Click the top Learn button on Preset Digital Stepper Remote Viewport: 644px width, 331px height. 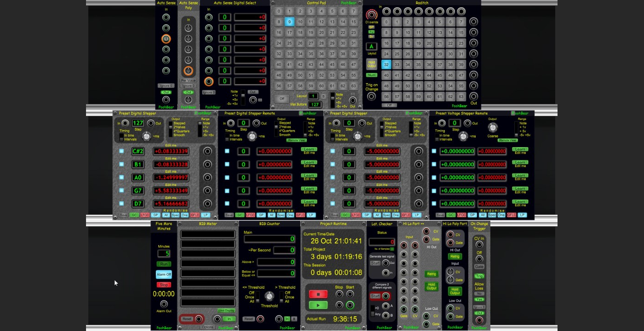[308, 149]
